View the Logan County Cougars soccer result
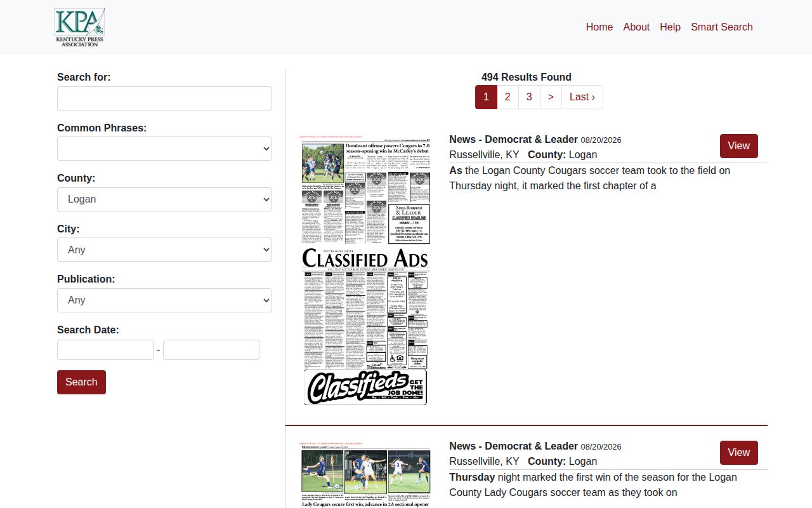Viewport: 812px width, 508px height. (738, 146)
